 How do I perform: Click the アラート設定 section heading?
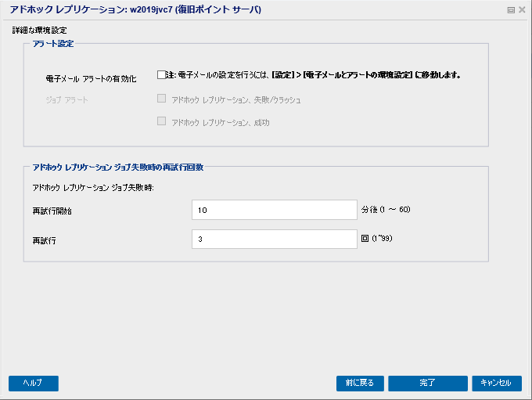point(53,44)
